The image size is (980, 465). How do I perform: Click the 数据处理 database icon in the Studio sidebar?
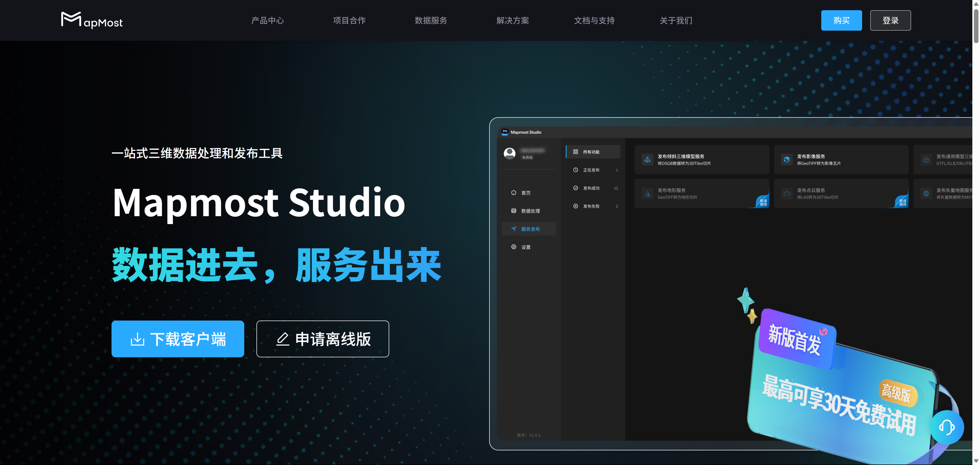513,211
